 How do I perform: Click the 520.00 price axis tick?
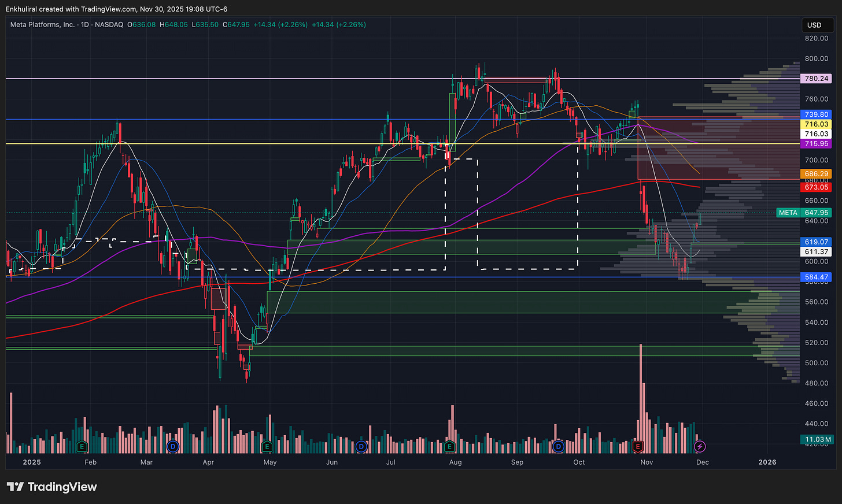pos(817,343)
